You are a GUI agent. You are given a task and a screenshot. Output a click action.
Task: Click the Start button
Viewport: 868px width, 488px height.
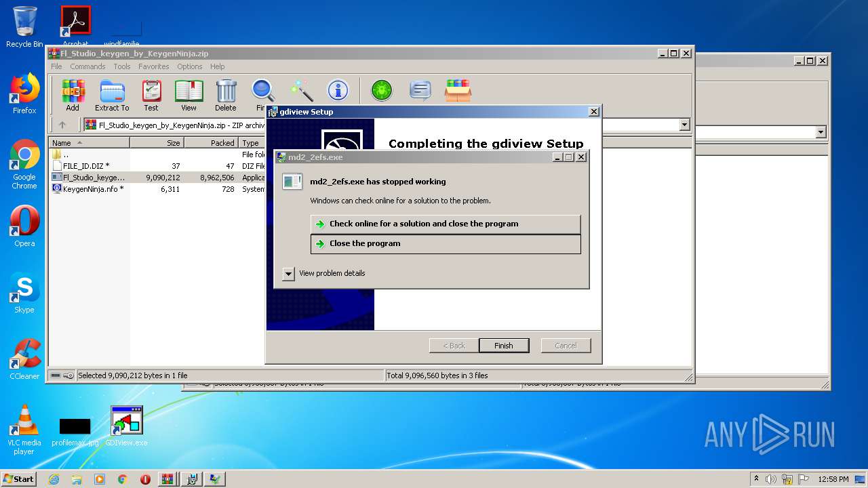19,479
